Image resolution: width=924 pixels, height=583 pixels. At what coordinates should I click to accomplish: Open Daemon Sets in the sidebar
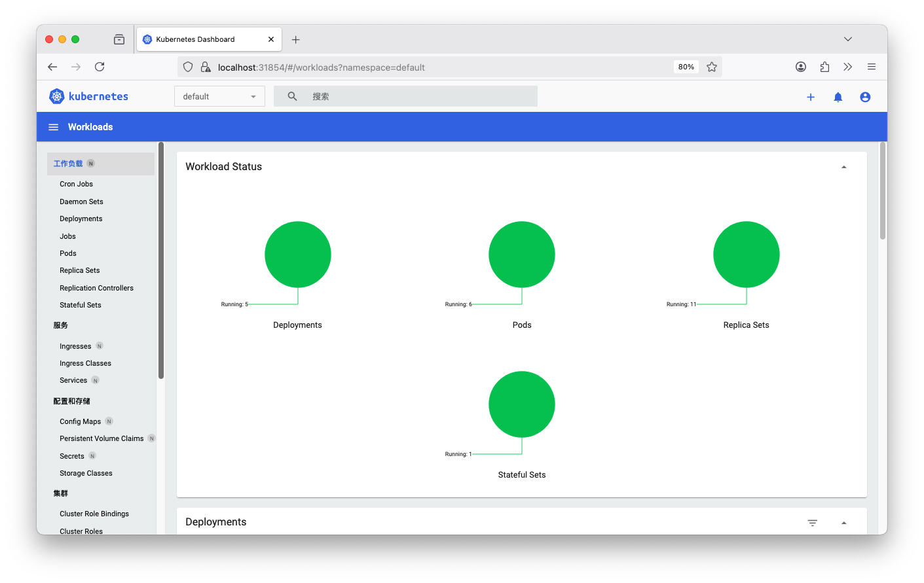point(81,202)
